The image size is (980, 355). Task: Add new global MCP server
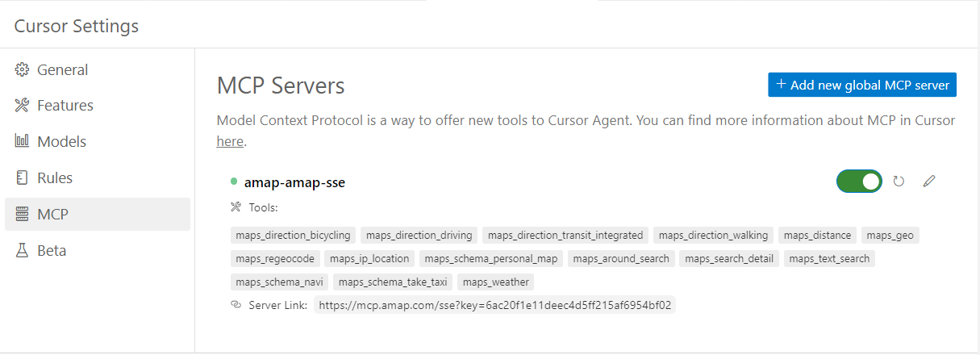pyautogui.click(x=861, y=85)
